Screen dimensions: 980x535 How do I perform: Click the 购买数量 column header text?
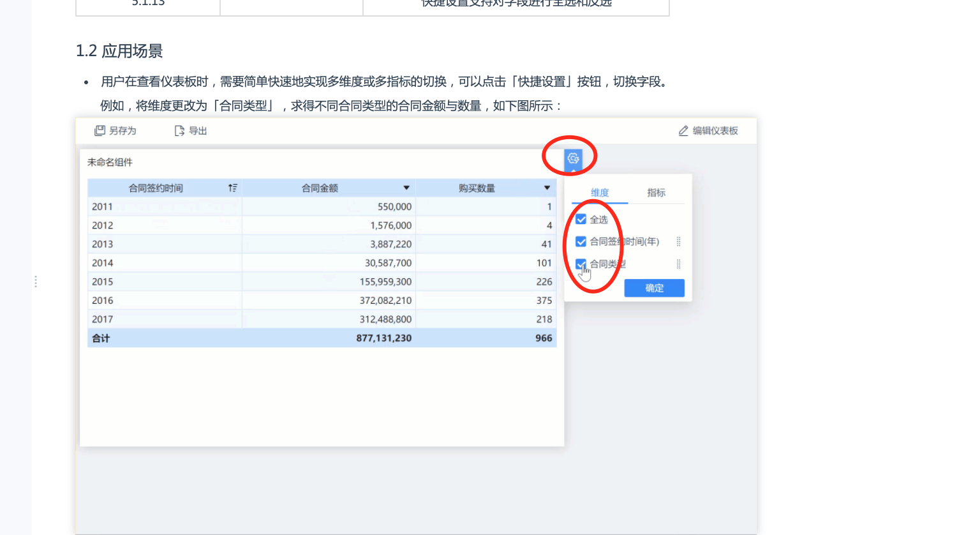click(x=477, y=188)
